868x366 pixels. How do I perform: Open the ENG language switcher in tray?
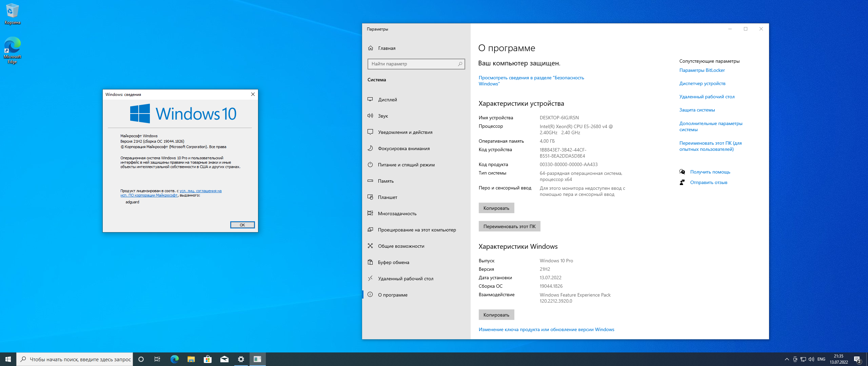821,359
